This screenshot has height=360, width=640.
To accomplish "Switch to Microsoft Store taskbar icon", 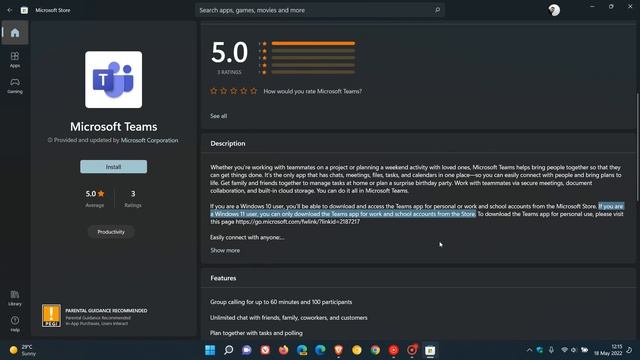I will click(430, 350).
